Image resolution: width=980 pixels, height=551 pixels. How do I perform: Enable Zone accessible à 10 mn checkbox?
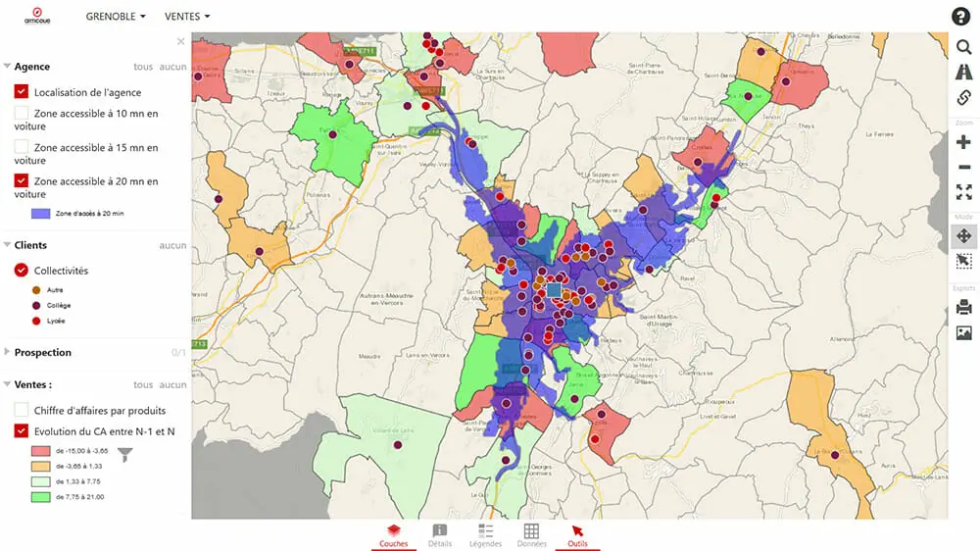22,114
